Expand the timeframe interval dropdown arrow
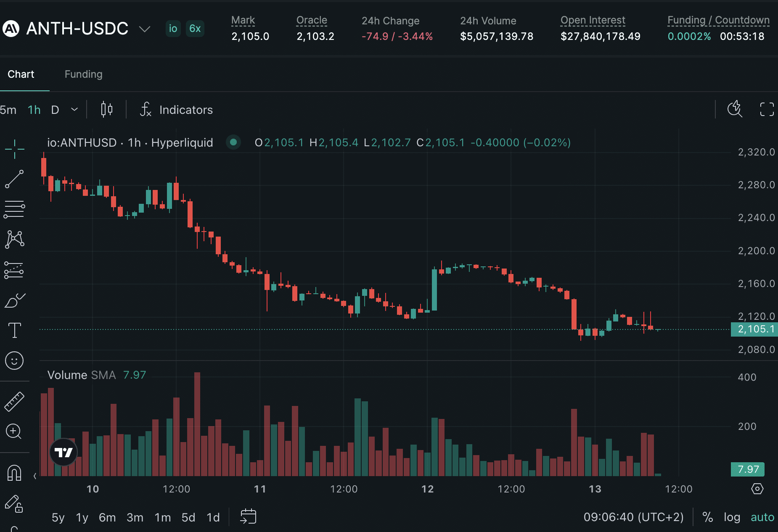The width and height of the screenshot is (778, 532). pos(74,110)
